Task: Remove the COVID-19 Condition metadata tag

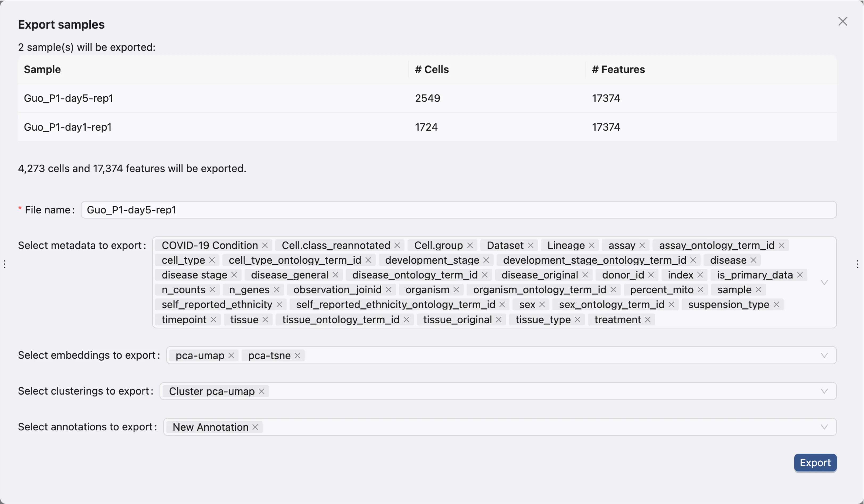Action: [265, 246]
